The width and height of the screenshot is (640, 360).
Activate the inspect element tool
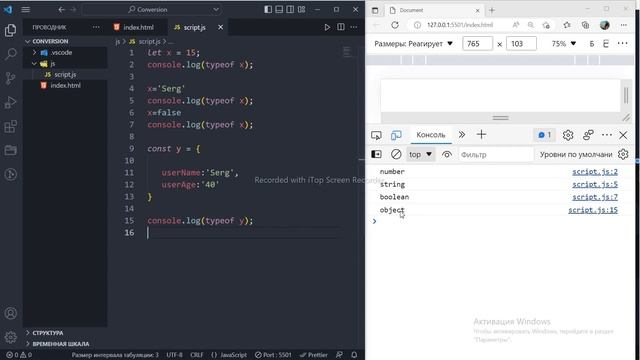click(376, 135)
